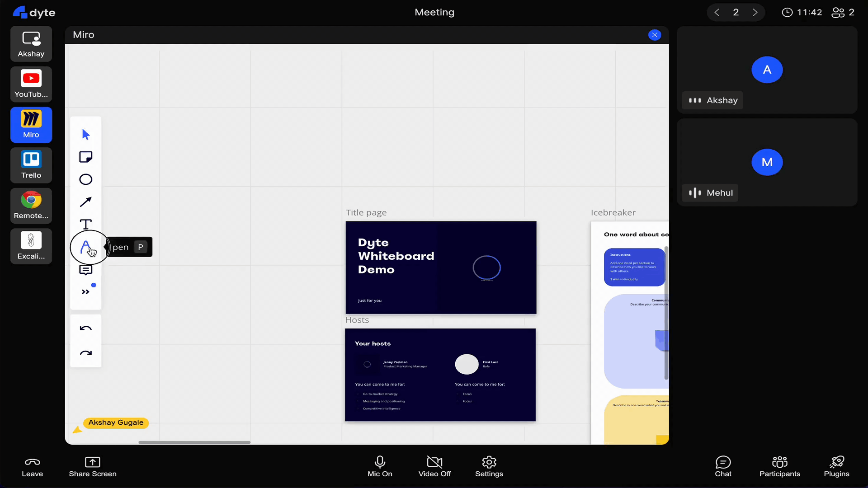Toggle the Video Off camera button
This screenshot has width=868, height=488.
(x=434, y=467)
